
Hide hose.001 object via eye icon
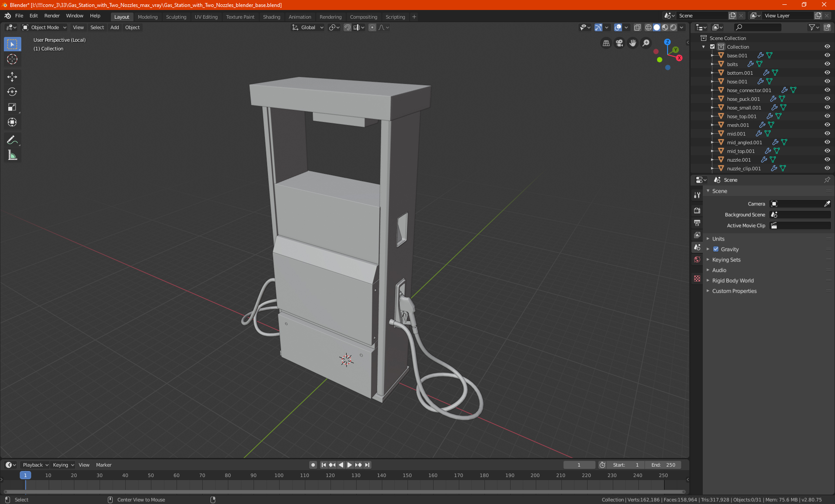827,81
